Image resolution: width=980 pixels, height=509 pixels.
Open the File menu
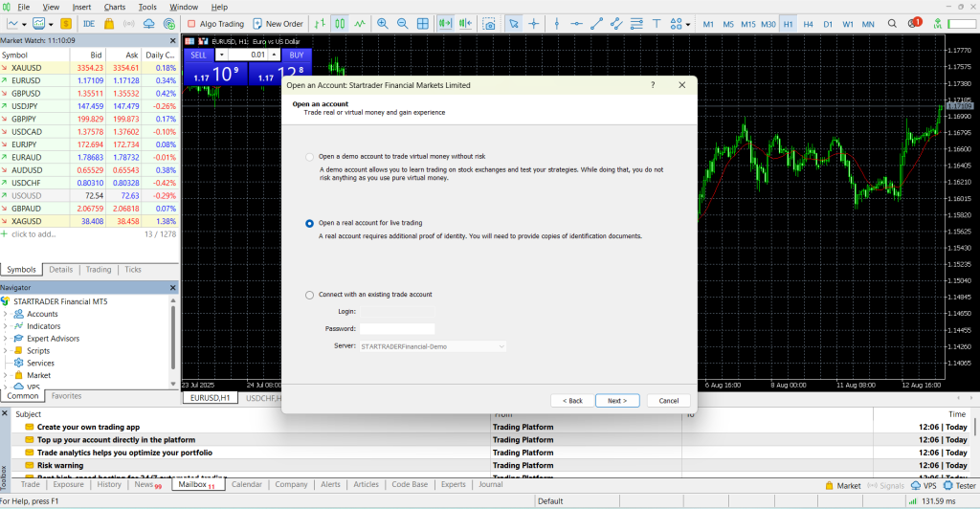pyautogui.click(x=23, y=7)
